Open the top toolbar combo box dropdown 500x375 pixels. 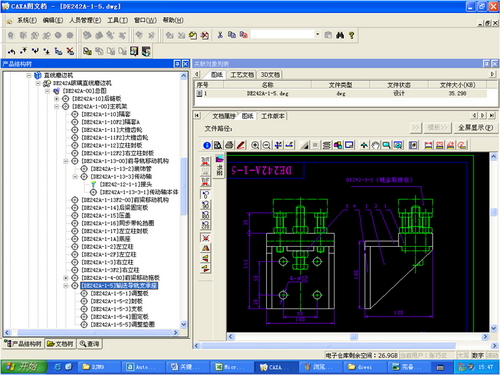click(317, 34)
